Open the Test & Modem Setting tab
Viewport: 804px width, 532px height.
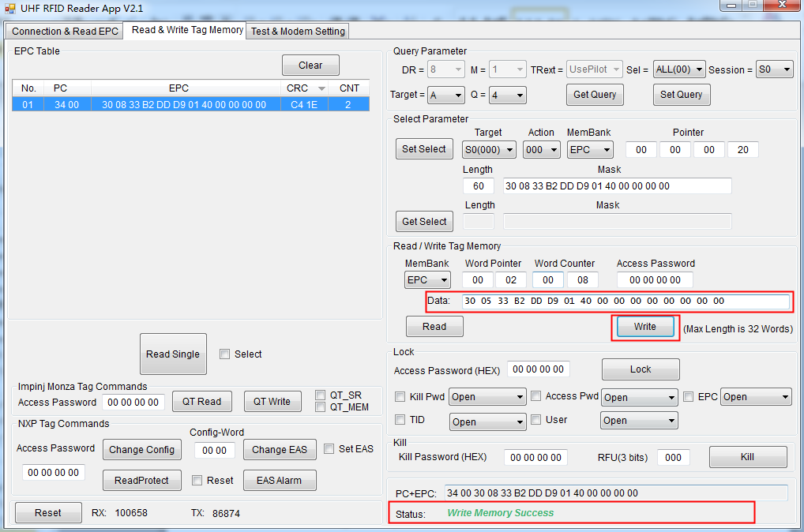[298, 31]
